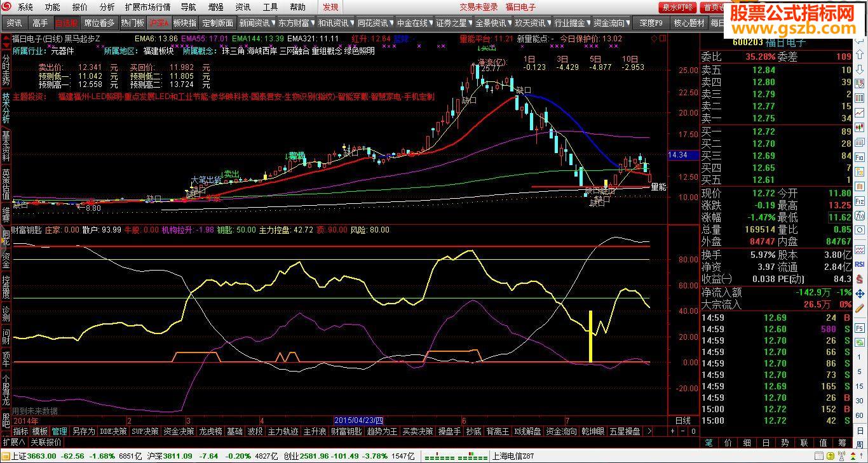Image resolution: width=868 pixels, height=463 pixels.
Task: Click the green refresh icon in right strip
Action: [x=859, y=342]
